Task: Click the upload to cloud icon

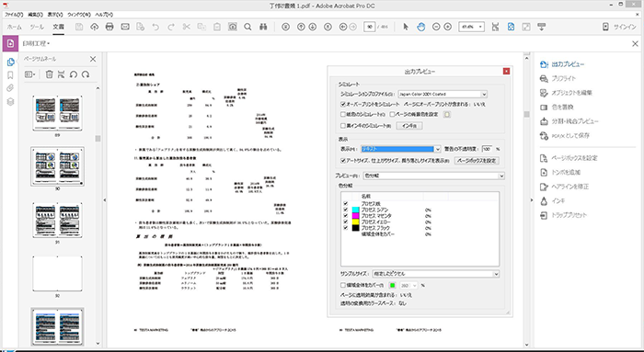Action: tap(94, 27)
